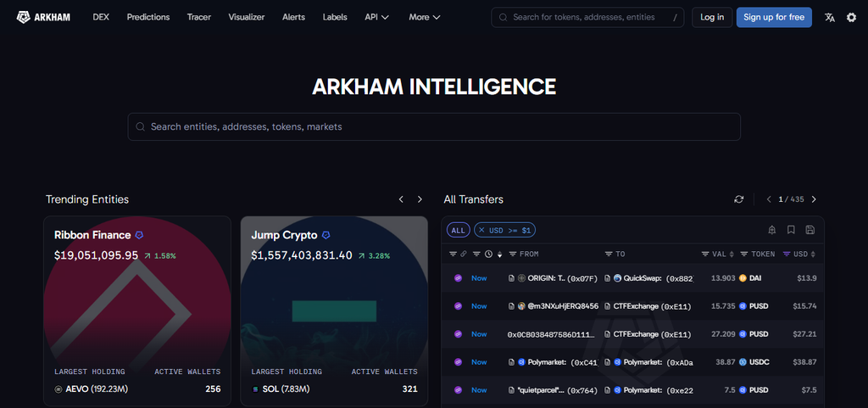
Task: Click the save disk icon in All Transfers
Action: point(810,230)
